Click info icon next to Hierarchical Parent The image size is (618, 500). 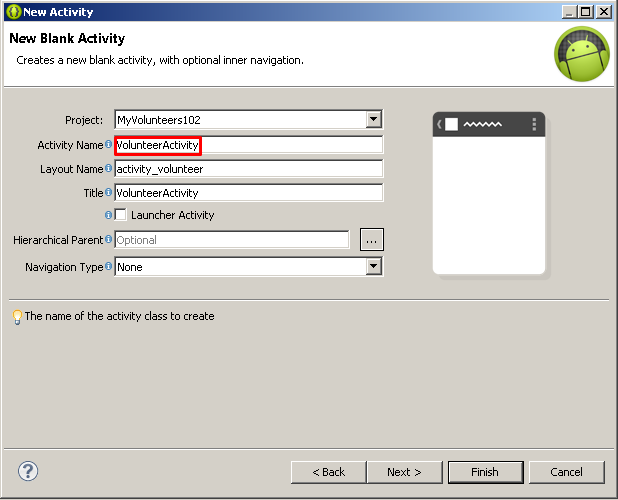pyautogui.click(x=108, y=239)
